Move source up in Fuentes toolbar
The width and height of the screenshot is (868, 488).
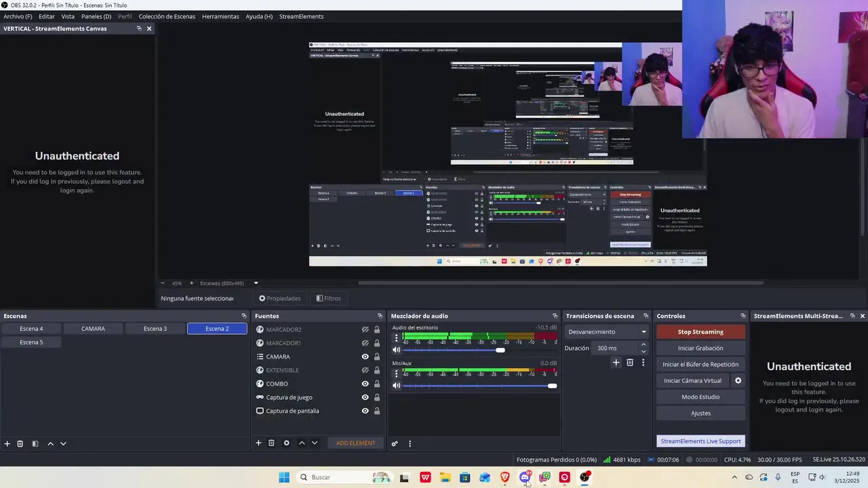click(302, 443)
